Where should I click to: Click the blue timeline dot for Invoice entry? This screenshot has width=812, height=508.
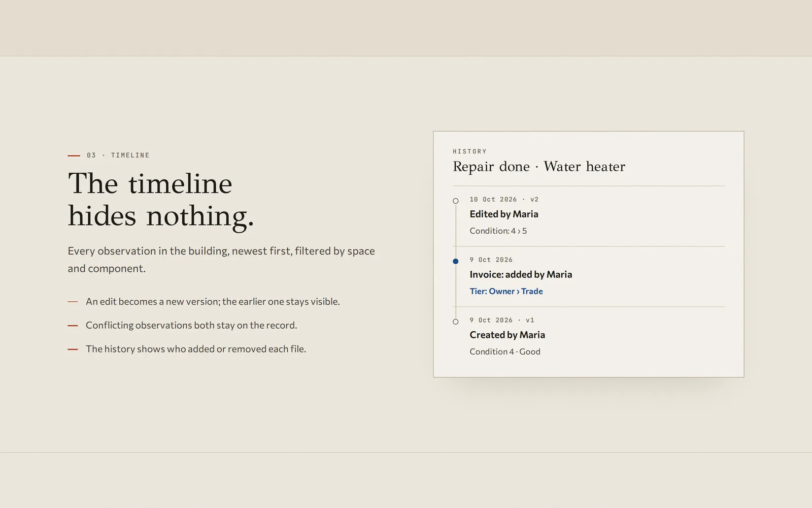coord(456,261)
